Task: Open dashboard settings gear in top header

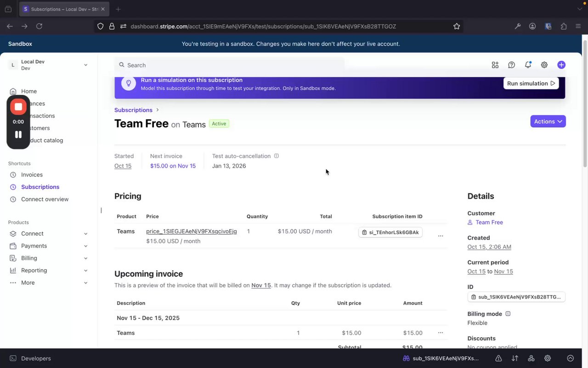Action: [x=544, y=65]
